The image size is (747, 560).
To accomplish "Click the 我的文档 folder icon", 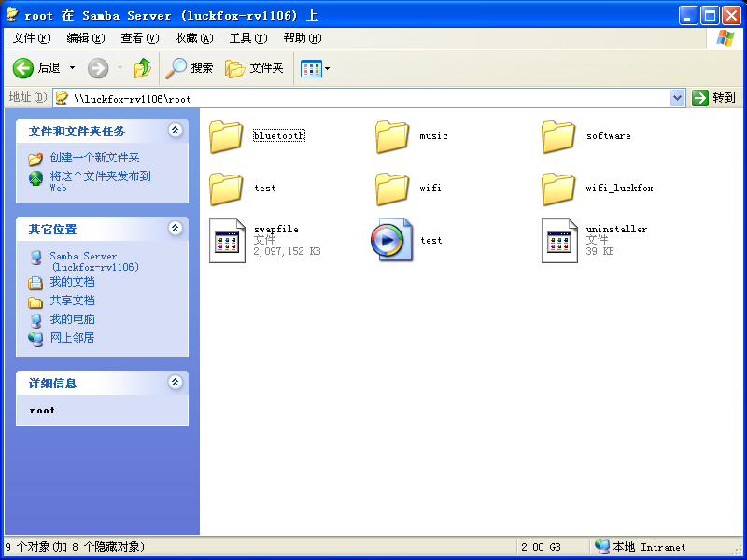I will [35, 283].
